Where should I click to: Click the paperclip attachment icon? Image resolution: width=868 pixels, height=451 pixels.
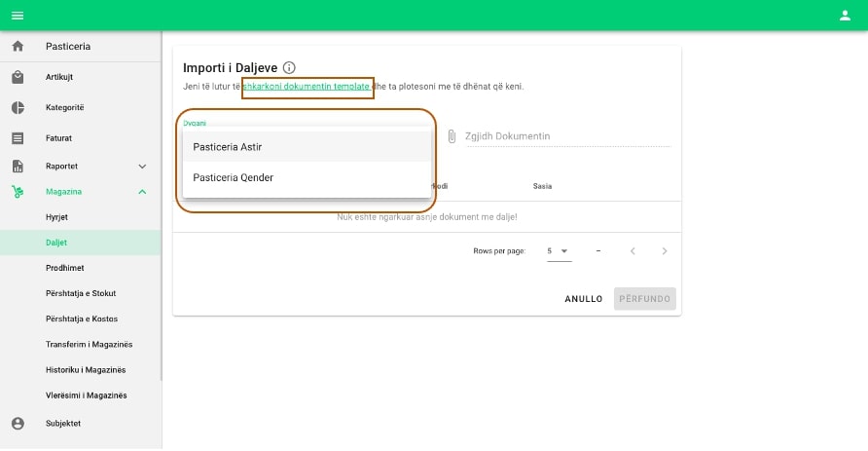(x=452, y=136)
